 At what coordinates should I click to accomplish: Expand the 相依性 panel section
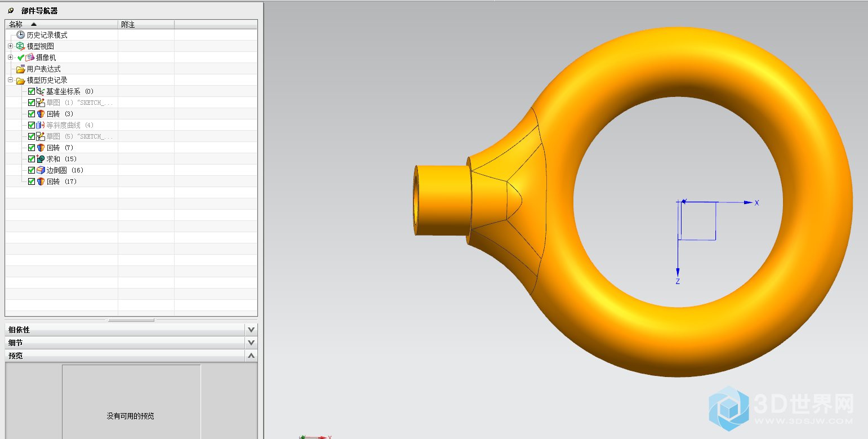pos(251,330)
